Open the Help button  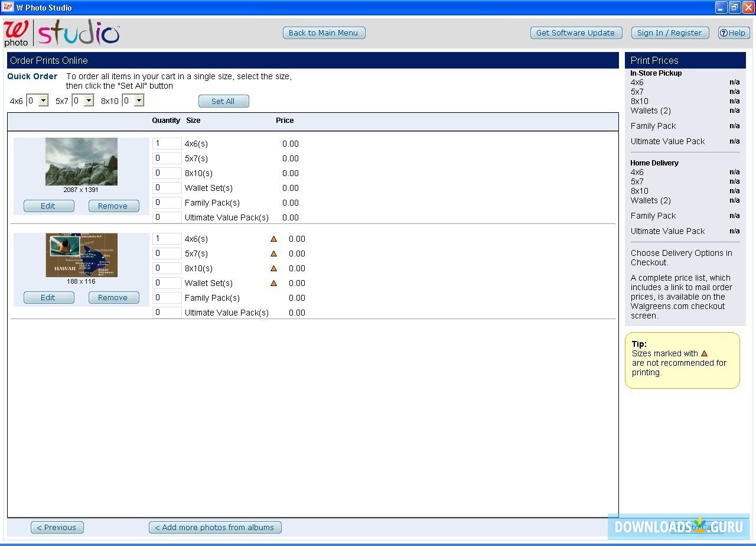(734, 33)
